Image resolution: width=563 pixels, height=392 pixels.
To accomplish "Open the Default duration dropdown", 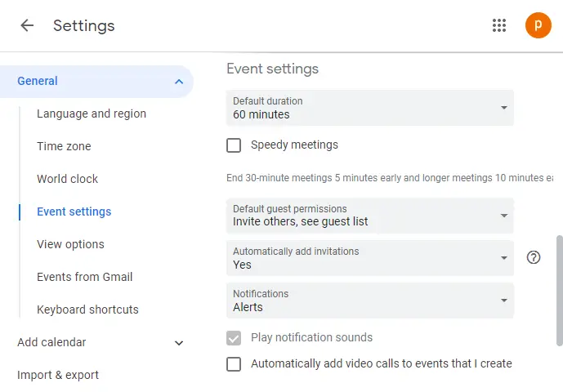I will 369,108.
